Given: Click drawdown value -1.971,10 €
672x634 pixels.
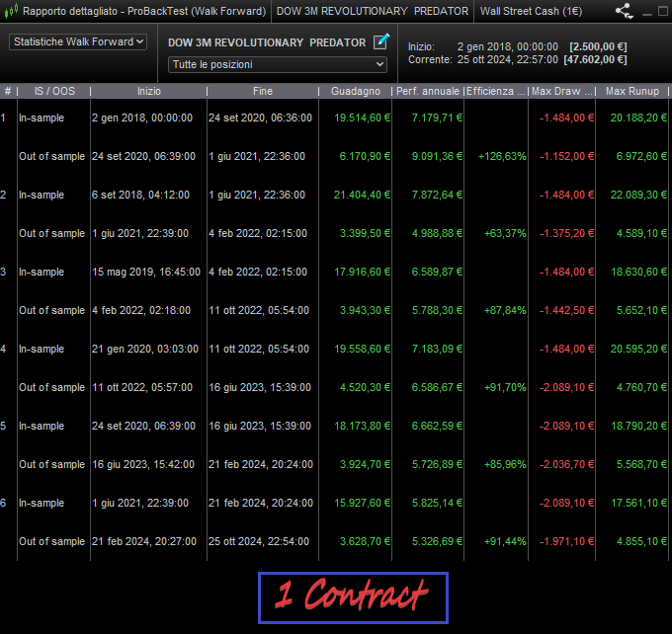Looking at the screenshot, I should point(566,542).
